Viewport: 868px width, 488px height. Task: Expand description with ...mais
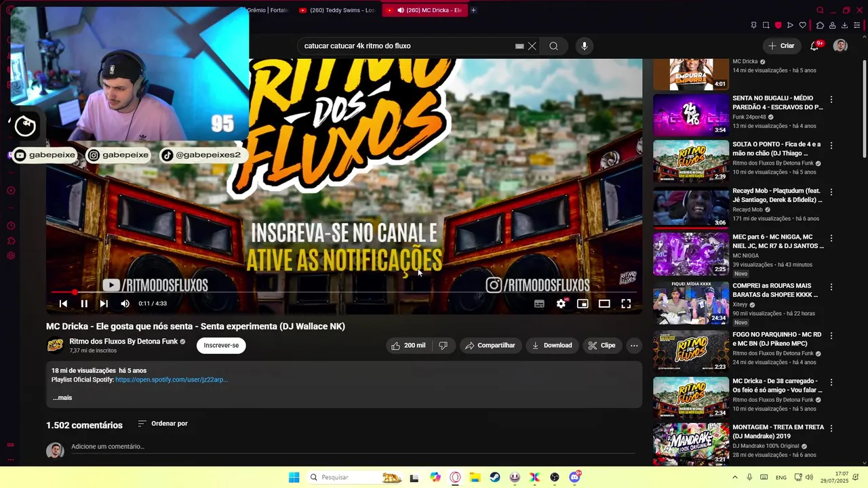(x=62, y=398)
